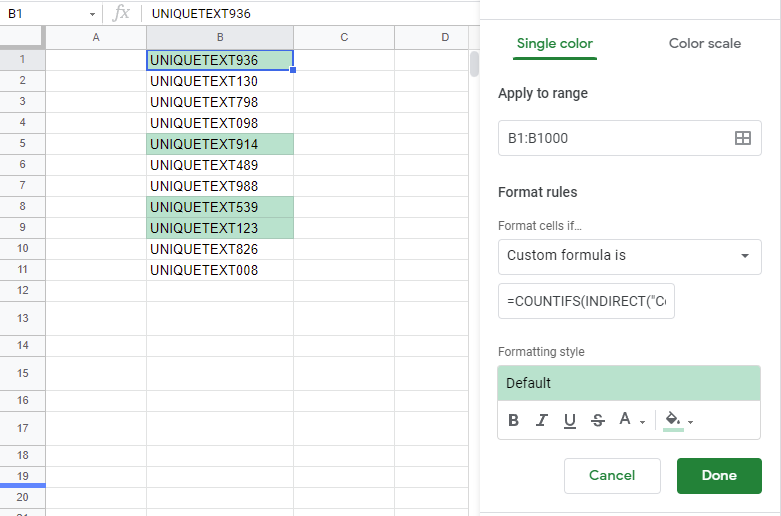Click the Cancel button
The height and width of the screenshot is (516, 781).
pyautogui.click(x=612, y=476)
